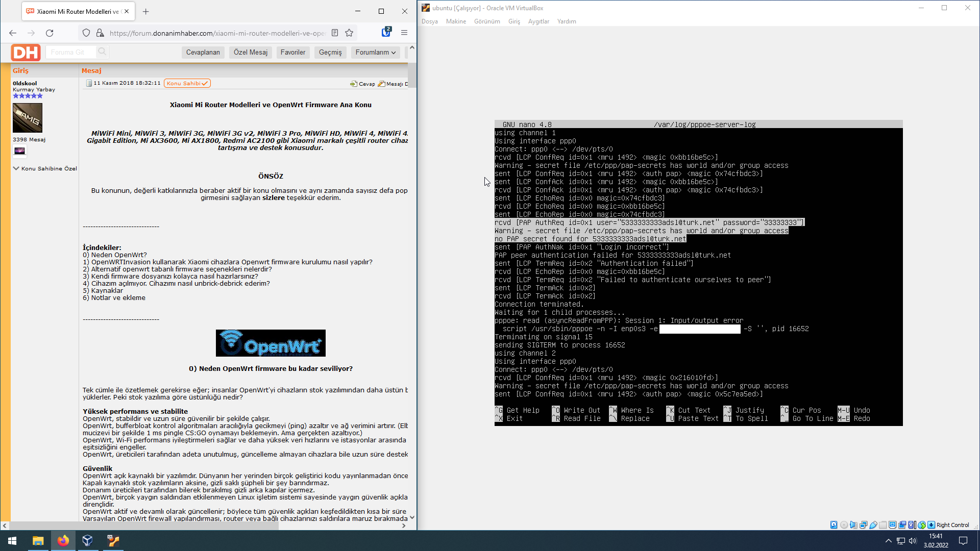Click the taskbar network icon
980x551 pixels.
900,541
